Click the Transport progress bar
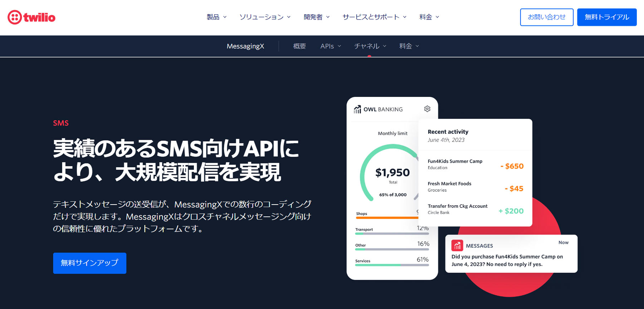 392,234
